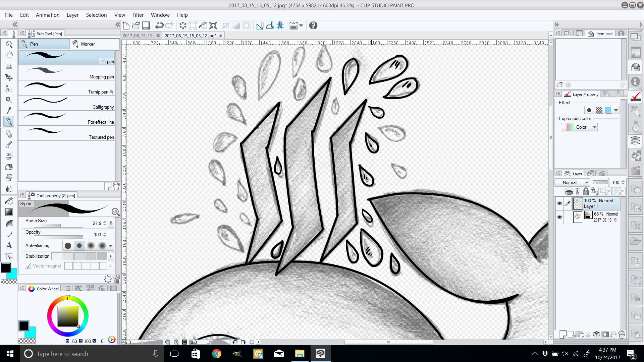644x362 pixels.
Task: Toggle Lock layer icon
Action: 586,191
